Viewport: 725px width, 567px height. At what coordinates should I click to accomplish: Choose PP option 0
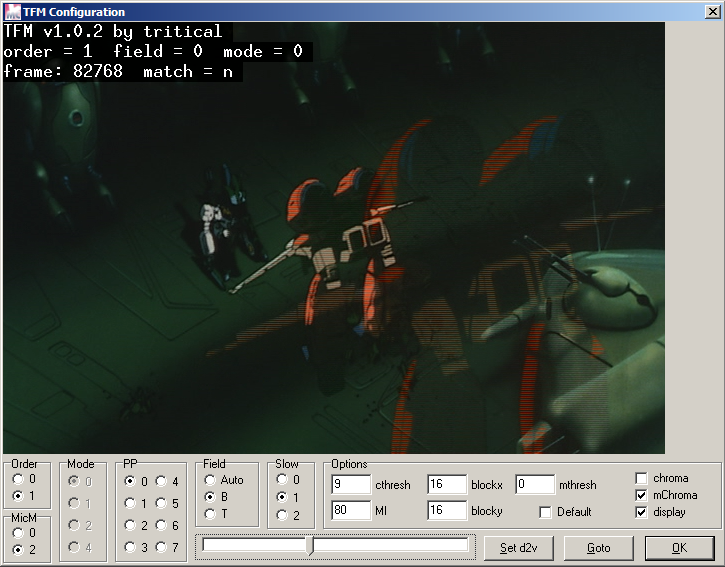[x=130, y=481]
